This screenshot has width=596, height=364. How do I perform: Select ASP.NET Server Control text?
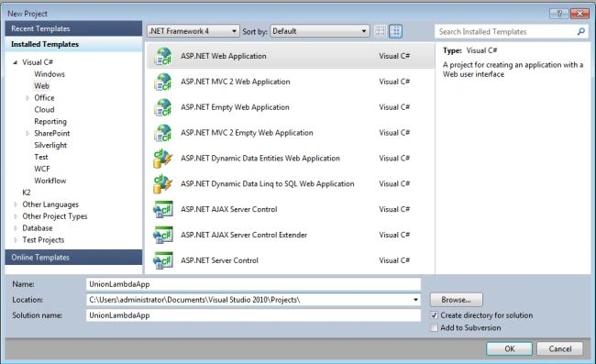pyautogui.click(x=219, y=260)
